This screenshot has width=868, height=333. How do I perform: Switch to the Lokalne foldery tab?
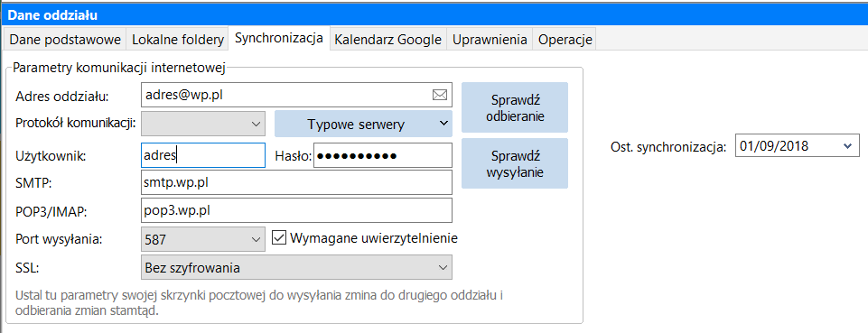click(178, 40)
